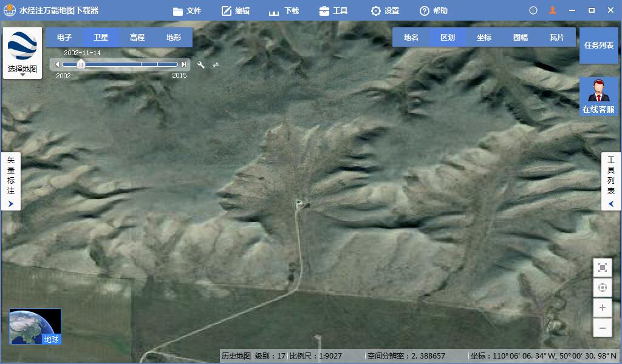Maximize the application window
Screen dimensions: 622x364
592,10
